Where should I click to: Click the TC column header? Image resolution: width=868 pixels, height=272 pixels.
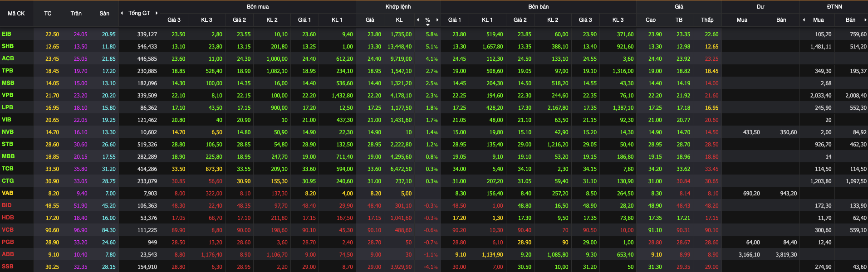tap(48, 14)
